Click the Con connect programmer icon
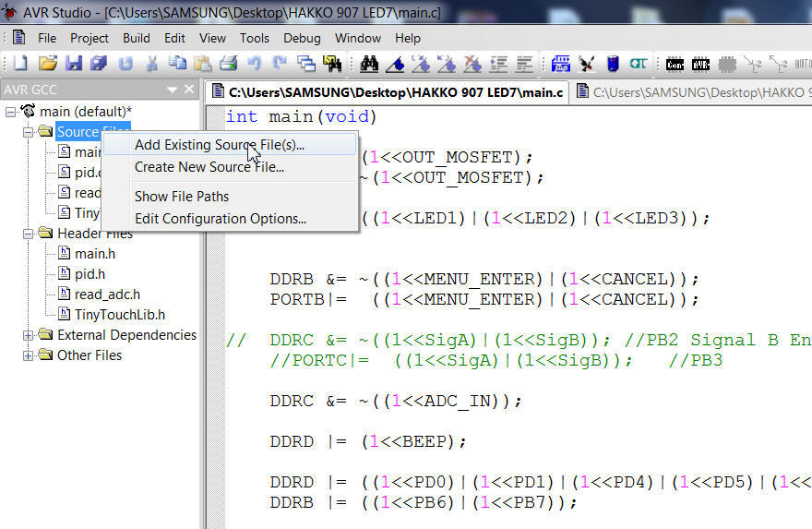The height and width of the screenshot is (529, 812). pyautogui.click(x=675, y=65)
